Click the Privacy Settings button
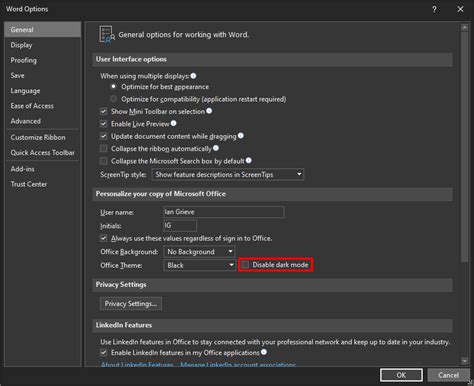This screenshot has height=386, width=474. 131,304
